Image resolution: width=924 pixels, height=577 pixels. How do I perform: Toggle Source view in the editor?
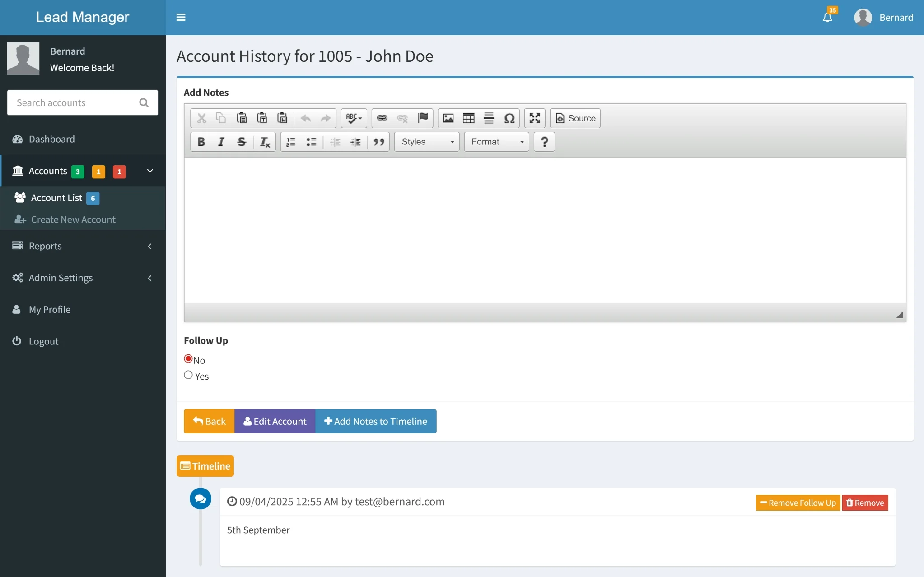coord(575,118)
